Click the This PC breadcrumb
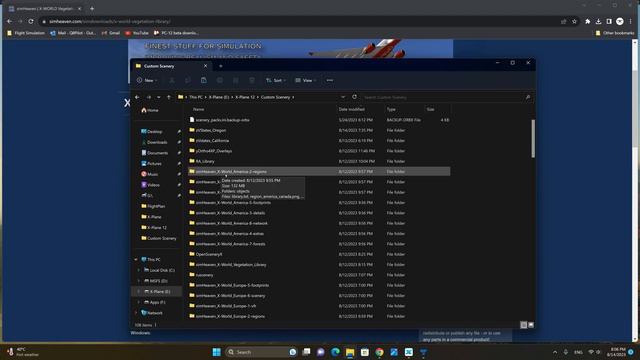 coord(196,97)
